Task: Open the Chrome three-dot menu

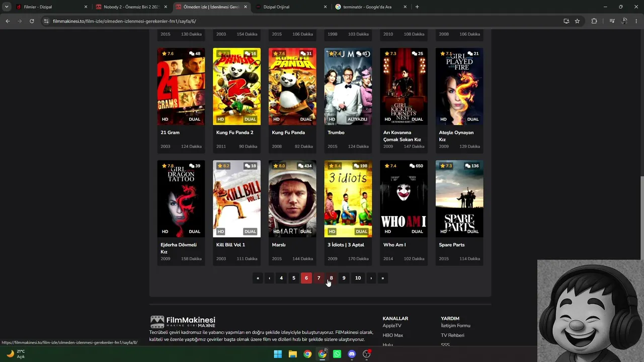Action: pyautogui.click(x=637, y=21)
